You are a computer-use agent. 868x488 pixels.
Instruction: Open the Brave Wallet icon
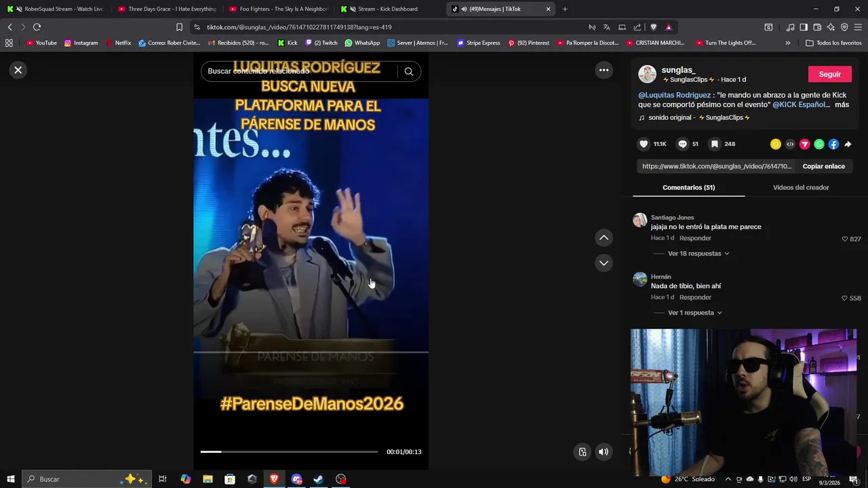817,27
